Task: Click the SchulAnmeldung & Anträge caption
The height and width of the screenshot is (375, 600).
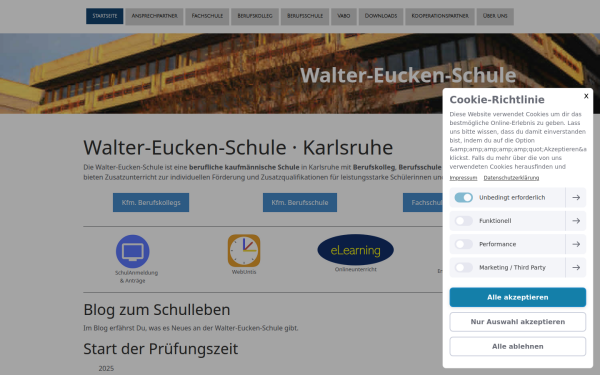Action: point(136,277)
